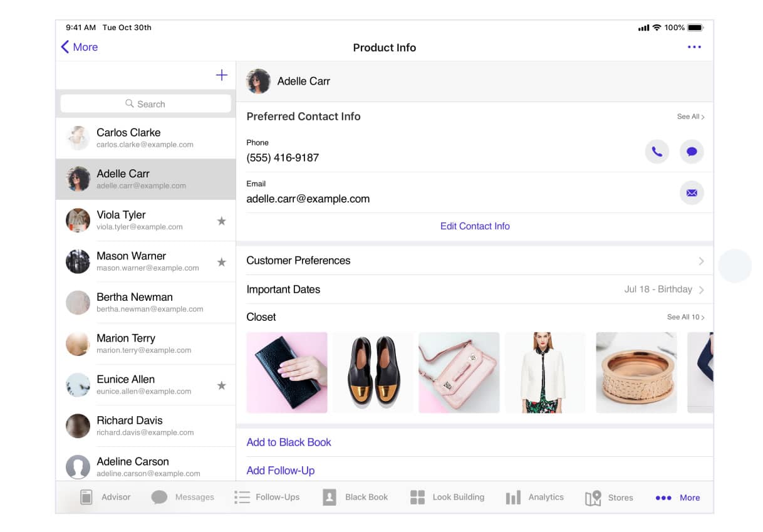The image size is (763, 532).
Task: Tap battery indicator in status bar
Action: [x=695, y=28]
